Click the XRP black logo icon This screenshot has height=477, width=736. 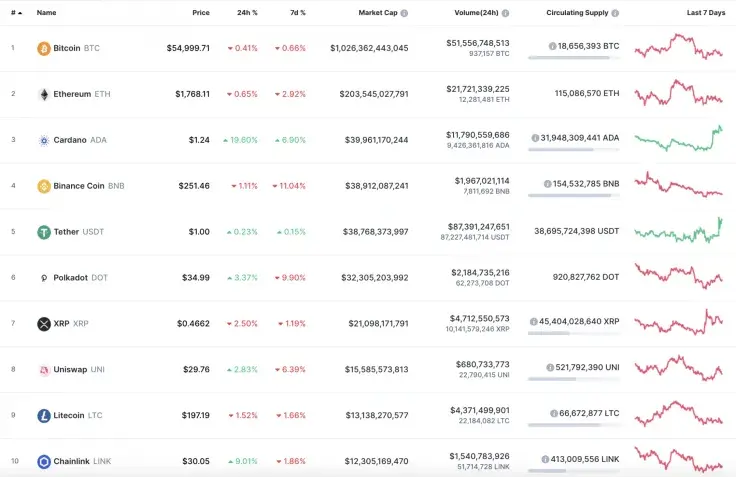44,324
